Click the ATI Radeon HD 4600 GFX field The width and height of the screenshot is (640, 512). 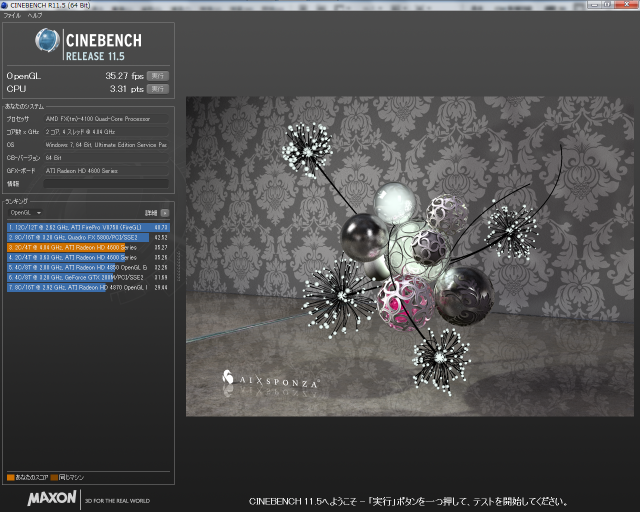coord(106,171)
